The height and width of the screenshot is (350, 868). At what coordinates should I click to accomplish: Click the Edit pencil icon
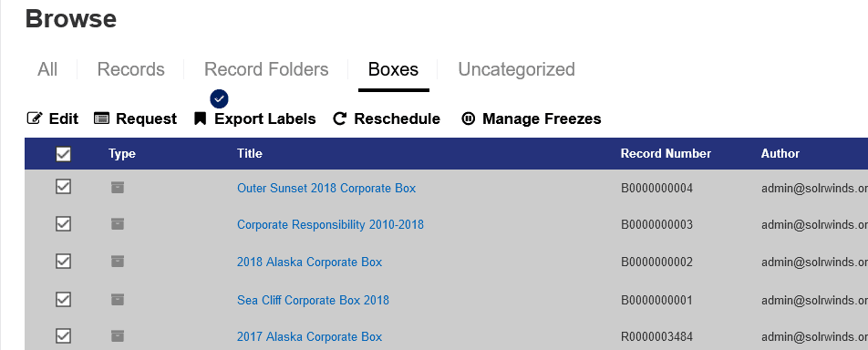(x=35, y=118)
